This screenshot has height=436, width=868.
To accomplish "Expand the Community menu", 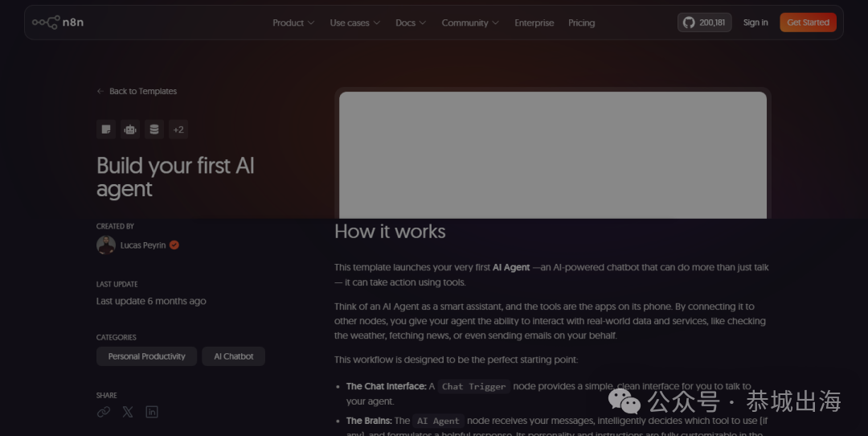I will (x=470, y=23).
